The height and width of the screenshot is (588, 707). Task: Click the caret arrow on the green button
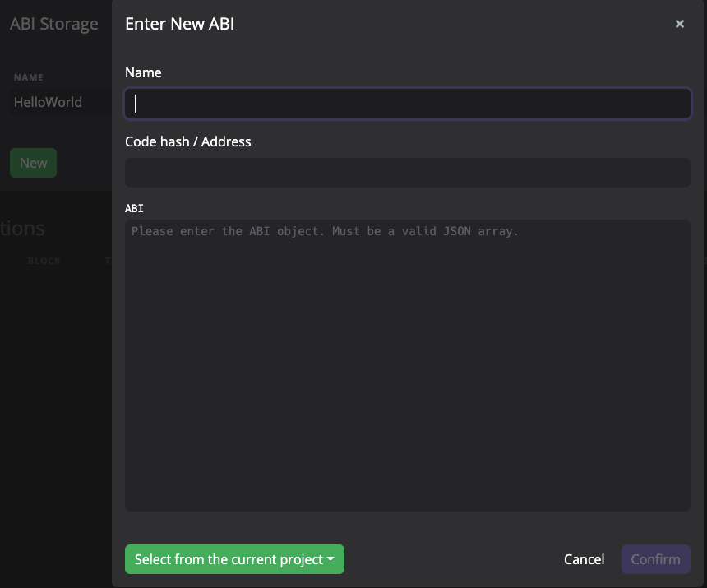330,559
